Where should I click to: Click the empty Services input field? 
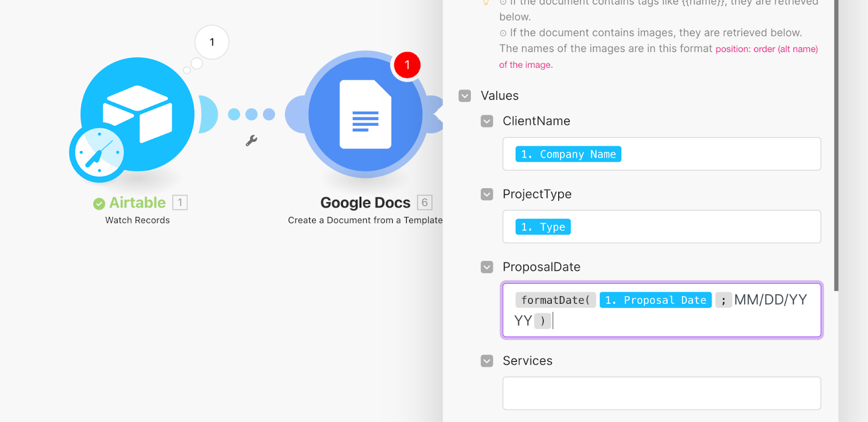[661, 393]
